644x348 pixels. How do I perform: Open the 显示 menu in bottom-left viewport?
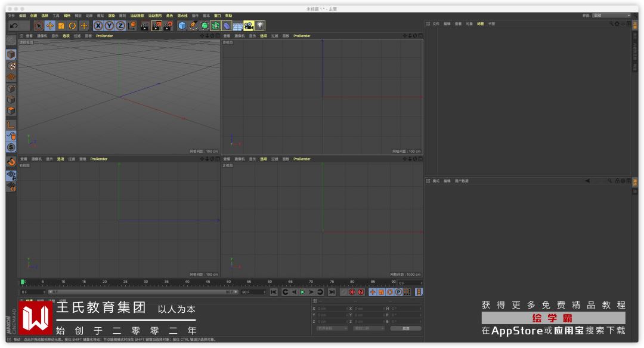(49, 159)
